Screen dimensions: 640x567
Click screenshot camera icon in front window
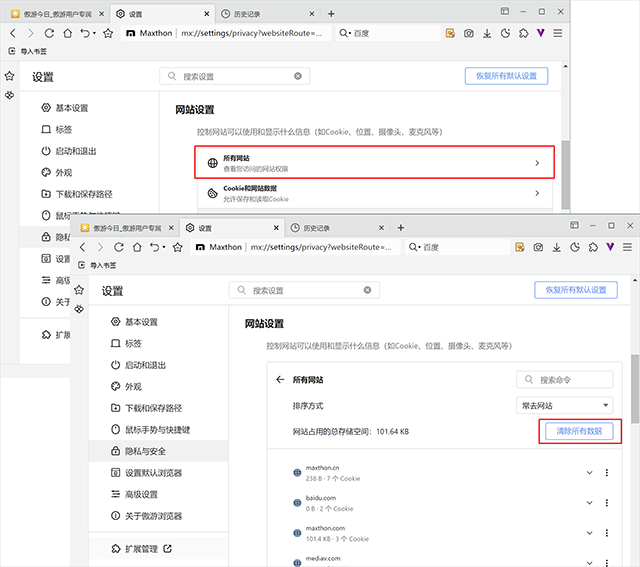(x=538, y=247)
